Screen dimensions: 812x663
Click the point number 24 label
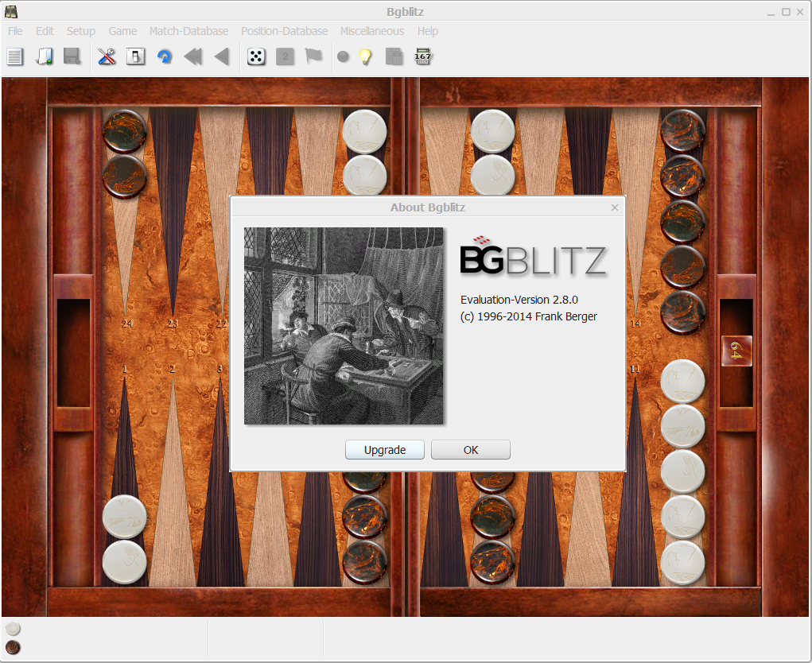click(127, 324)
